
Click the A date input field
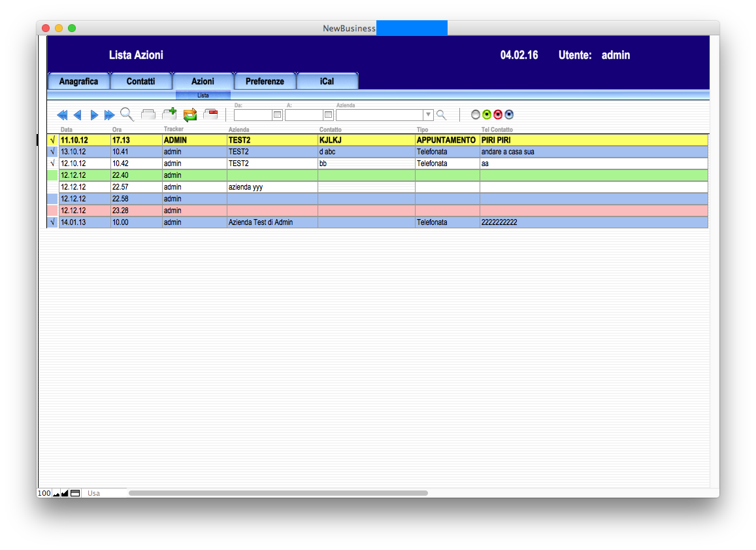click(x=304, y=115)
